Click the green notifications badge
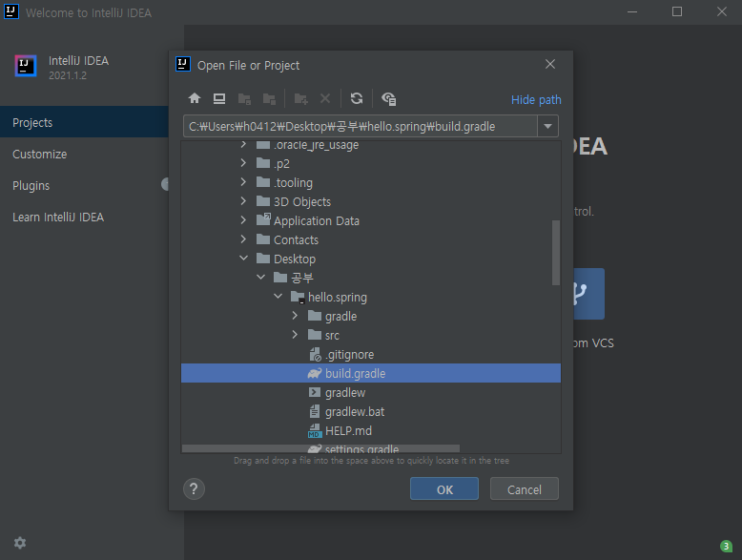The height and width of the screenshot is (560, 742). (726, 546)
